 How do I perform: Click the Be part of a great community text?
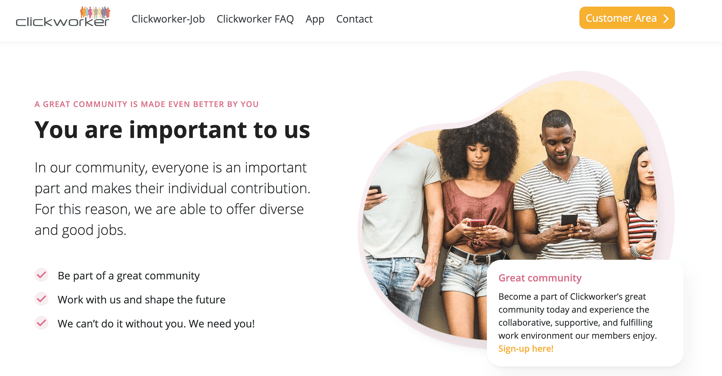128,276
